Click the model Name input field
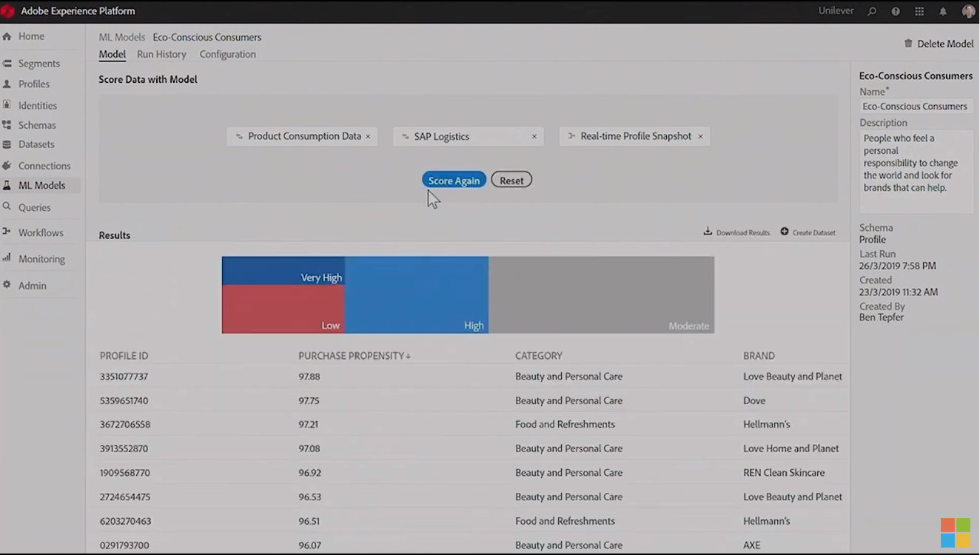This screenshot has width=980, height=555. (916, 107)
